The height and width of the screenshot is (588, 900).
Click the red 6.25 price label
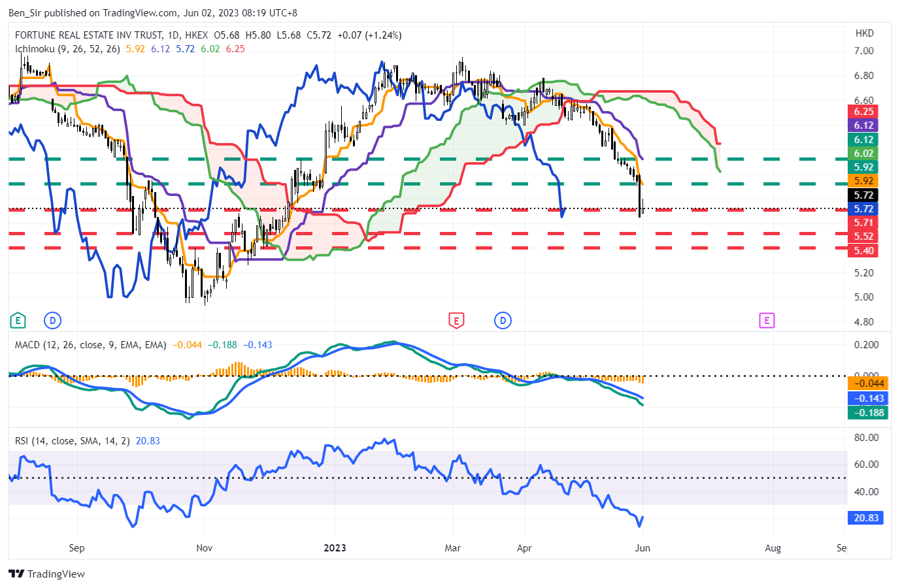click(863, 112)
